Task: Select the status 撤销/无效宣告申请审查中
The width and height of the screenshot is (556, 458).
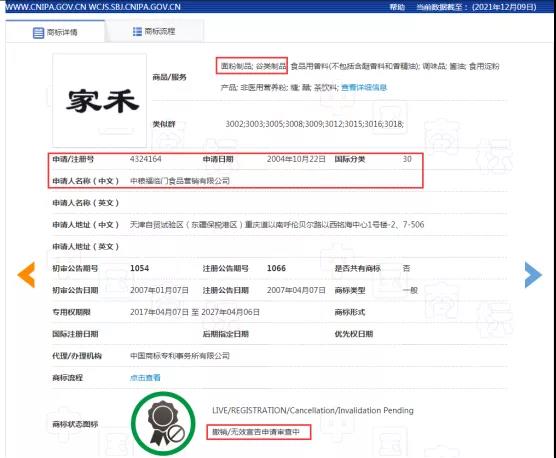Action: [256, 432]
